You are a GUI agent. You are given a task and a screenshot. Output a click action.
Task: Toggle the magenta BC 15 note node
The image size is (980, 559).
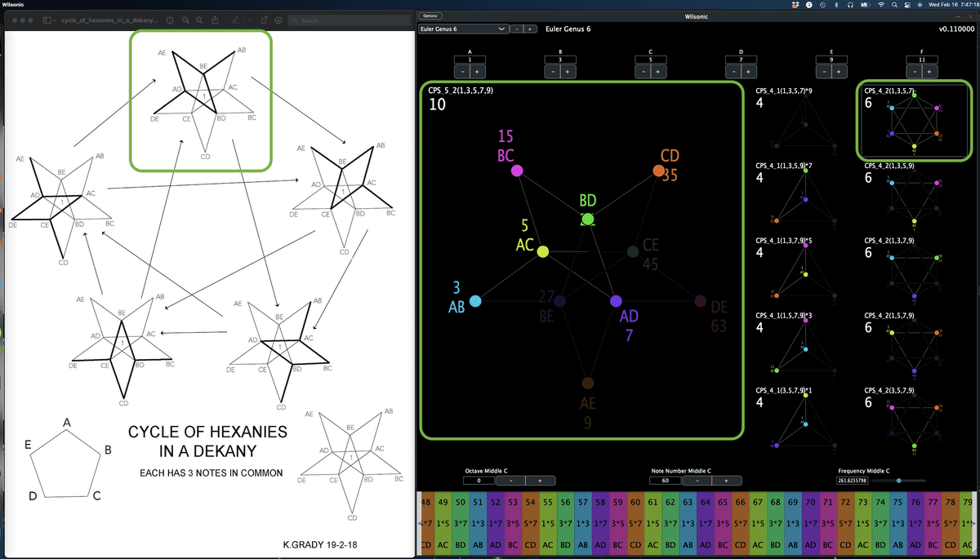tap(516, 171)
